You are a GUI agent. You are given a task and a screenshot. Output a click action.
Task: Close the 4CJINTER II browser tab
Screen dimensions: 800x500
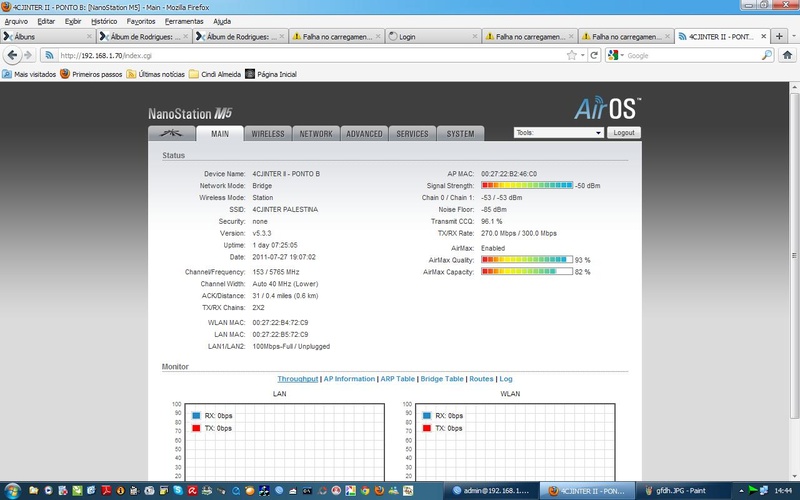click(x=763, y=36)
